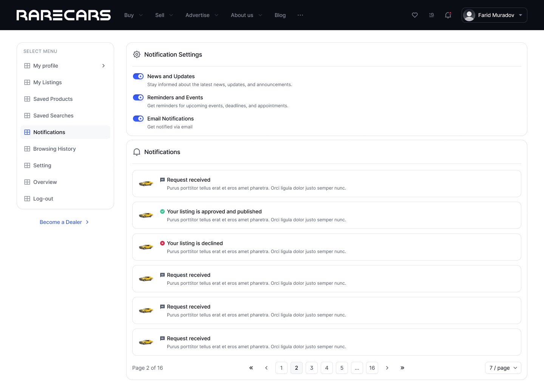Image resolution: width=544 pixels, height=392 pixels.
Task: Disable Email Notifications switch
Action: click(x=138, y=119)
